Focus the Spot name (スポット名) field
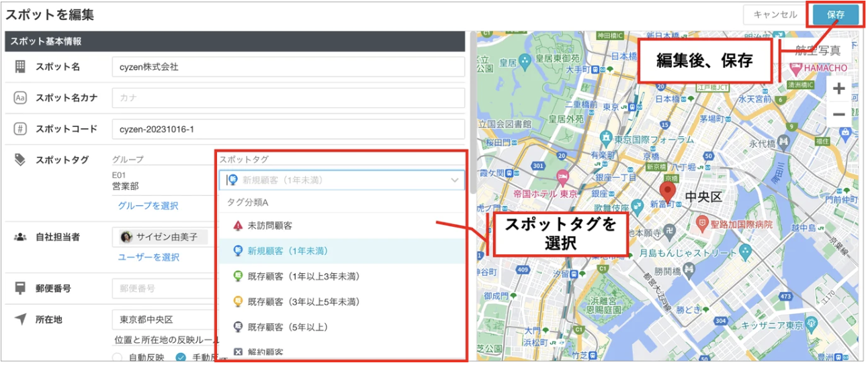 pyautogui.click(x=288, y=67)
